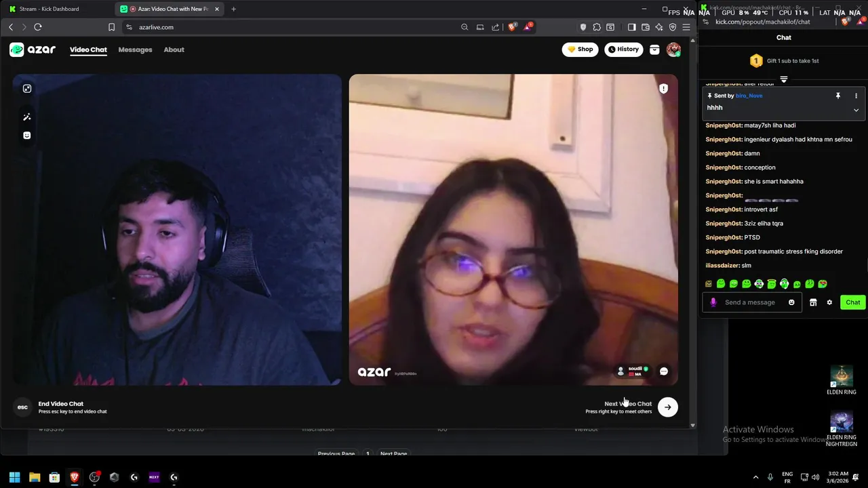Open the chat bubble on partner video
The height and width of the screenshot is (488, 868).
[x=664, y=371]
